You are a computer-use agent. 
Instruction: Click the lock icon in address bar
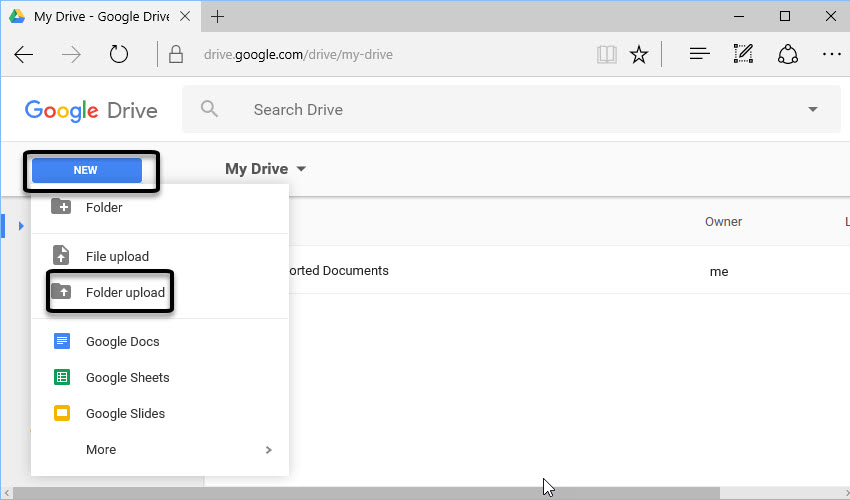point(176,54)
